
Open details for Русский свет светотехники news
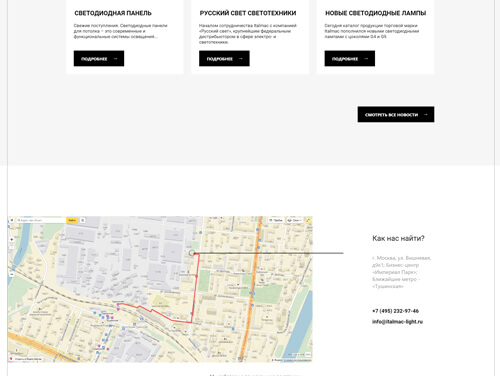224,58
